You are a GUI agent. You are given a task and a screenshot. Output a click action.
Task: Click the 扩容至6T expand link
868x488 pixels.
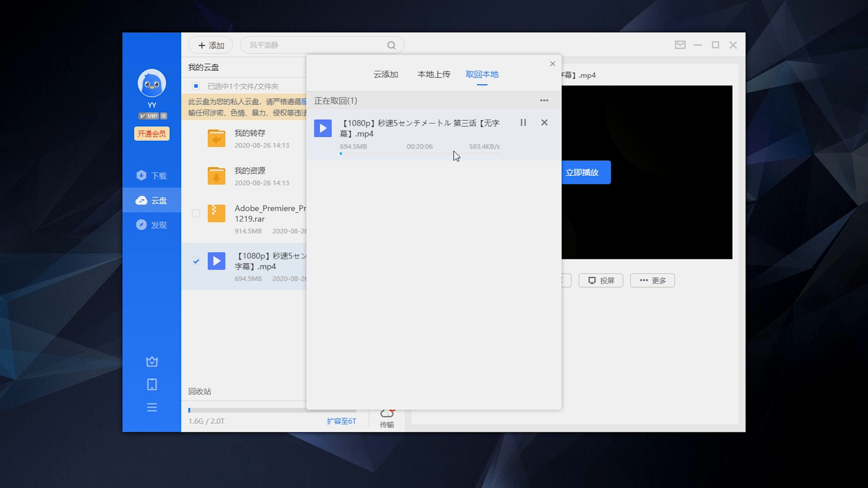(341, 421)
